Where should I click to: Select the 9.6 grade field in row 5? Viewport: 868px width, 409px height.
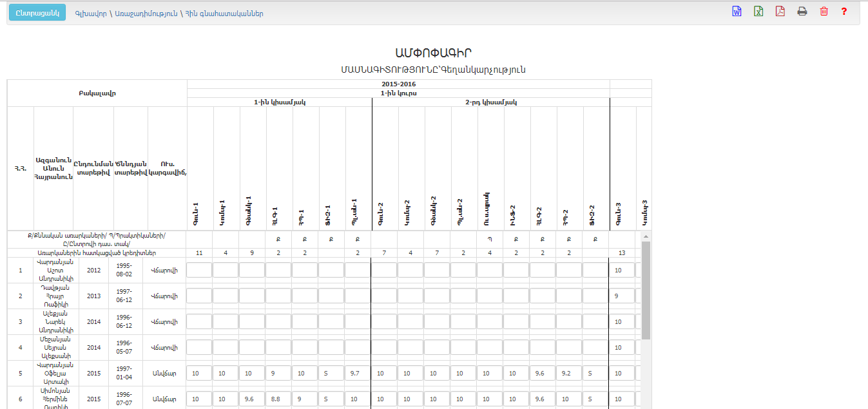(542, 373)
